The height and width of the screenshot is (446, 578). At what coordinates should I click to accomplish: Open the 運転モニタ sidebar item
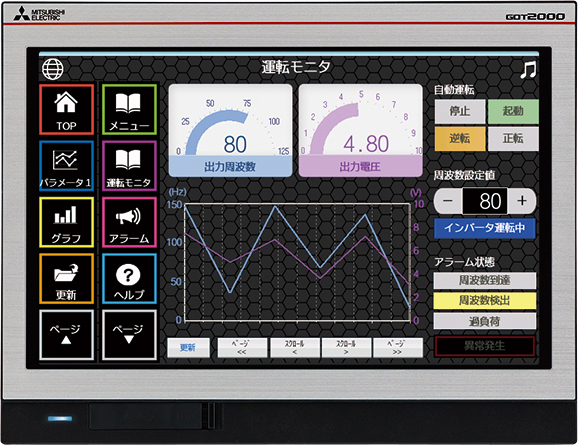129,166
